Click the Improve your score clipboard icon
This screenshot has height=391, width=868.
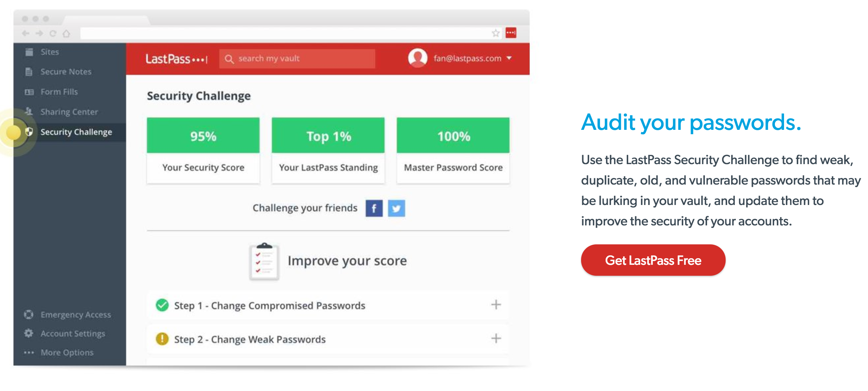pyautogui.click(x=264, y=261)
